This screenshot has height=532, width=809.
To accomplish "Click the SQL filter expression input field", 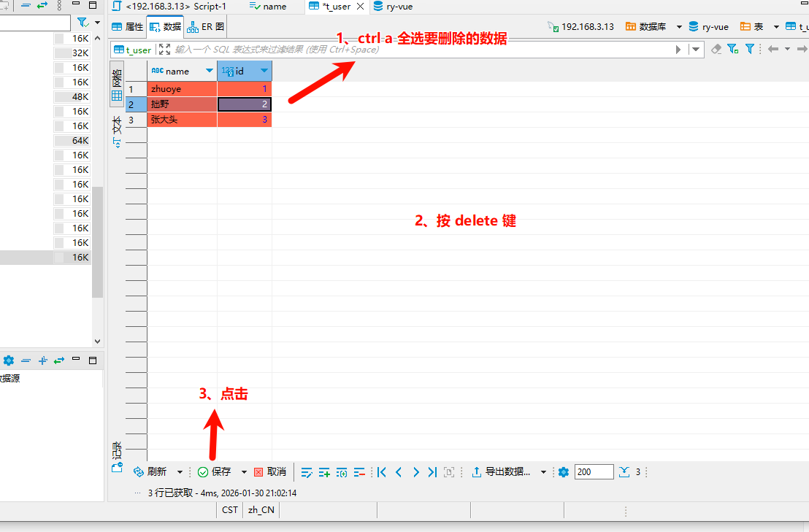I will (421, 50).
